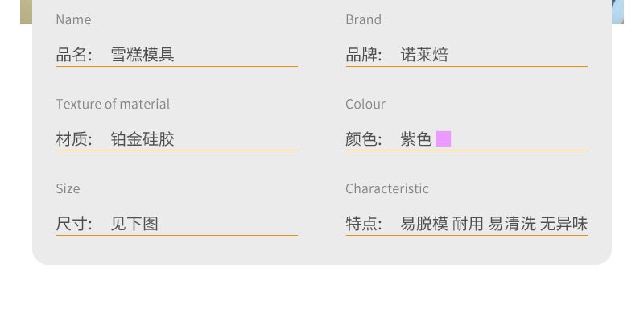This screenshot has width=644, height=322.
Task: Select the 诺莱焙 brand value
Action: point(424,55)
